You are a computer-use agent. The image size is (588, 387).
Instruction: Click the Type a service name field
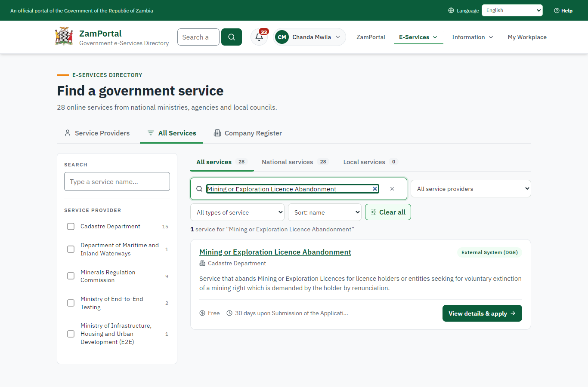pos(117,181)
